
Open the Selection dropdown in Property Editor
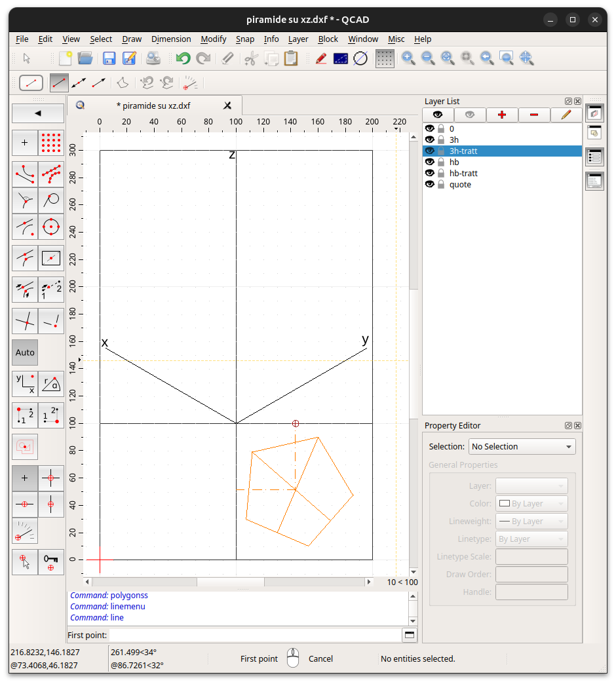(x=522, y=447)
